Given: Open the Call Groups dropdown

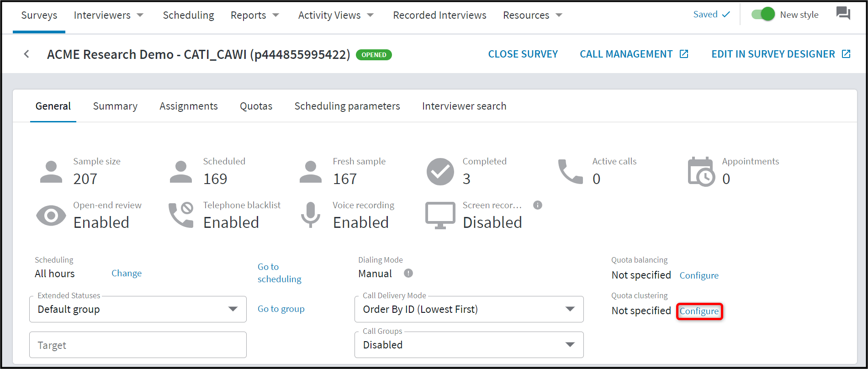Looking at the screenshot, I should click(x=469, y=345).
